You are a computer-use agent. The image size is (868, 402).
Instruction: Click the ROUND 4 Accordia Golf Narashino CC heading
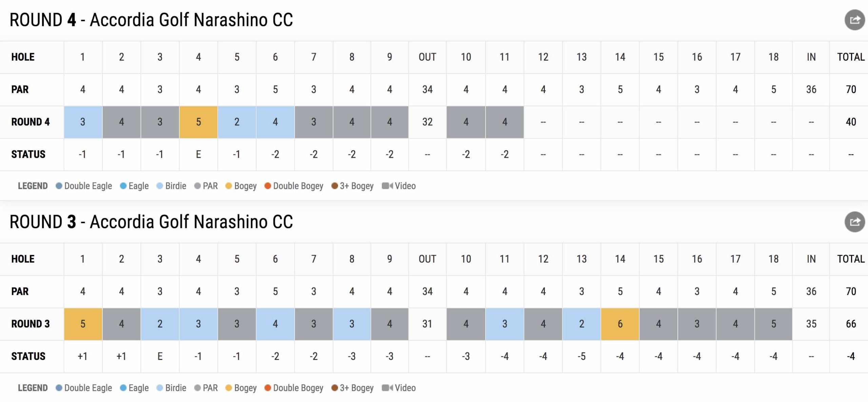(x=151, y=20)
